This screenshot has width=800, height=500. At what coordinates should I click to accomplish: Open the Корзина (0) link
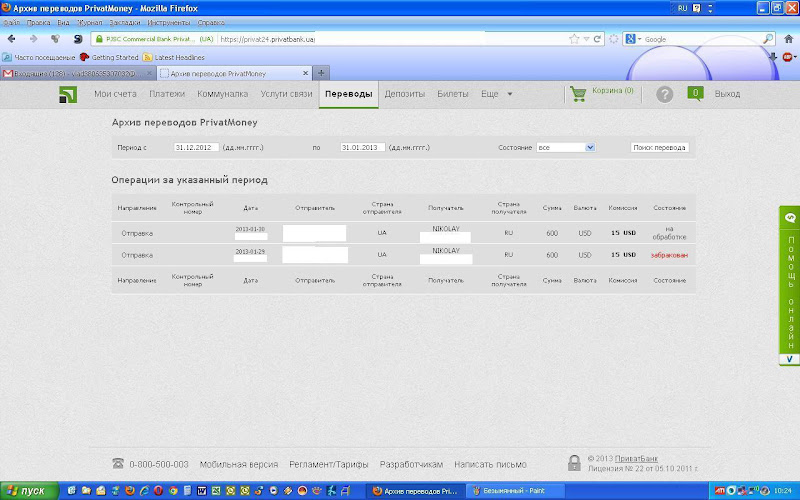point(613,90)
